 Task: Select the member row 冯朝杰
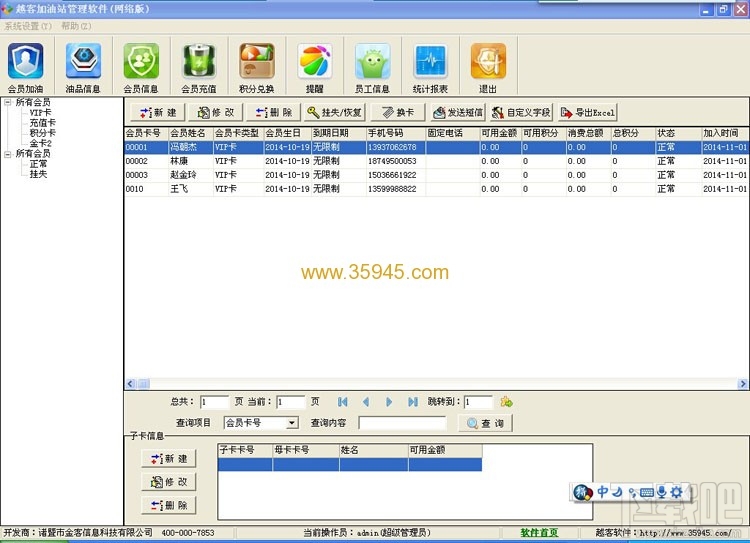(x=436, y=147)
